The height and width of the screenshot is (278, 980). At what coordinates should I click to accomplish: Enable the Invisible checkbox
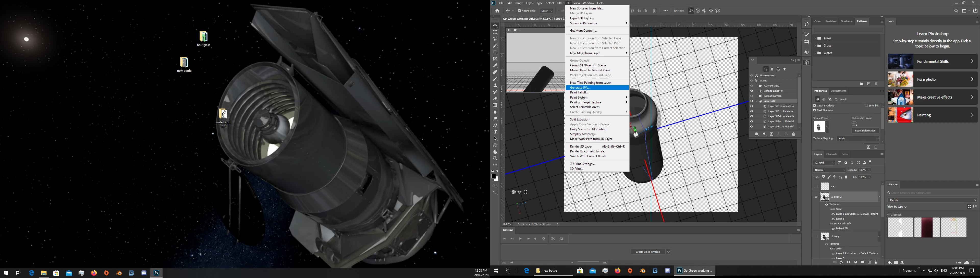click(x=866, y=105)
